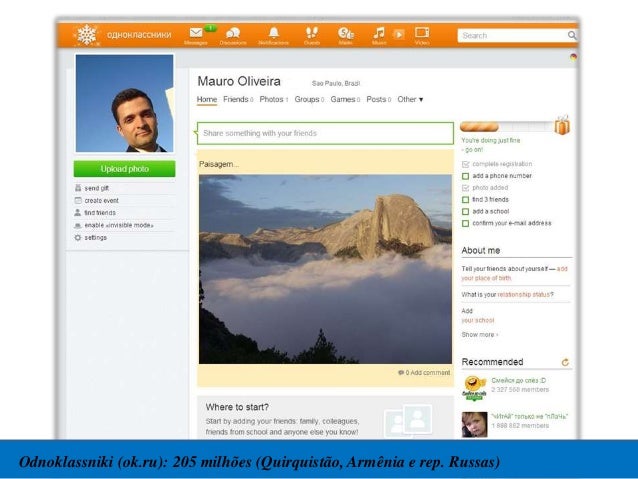The width and height of the screenshot is (638, 479).
Task: Check the 'find 3 friends' checkbox
Action: click(465, 200)
